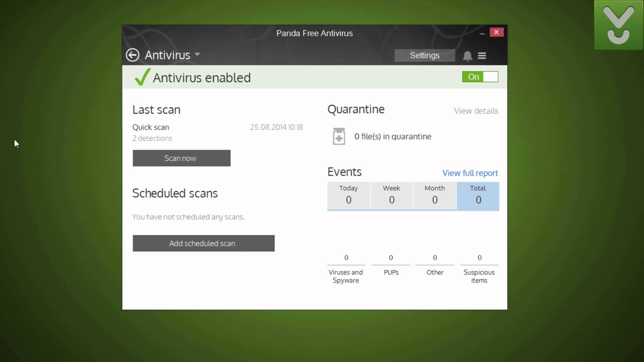Image resolution: width=644 pixels, height=362 pixels.
Task: Click the PUPs category label
Action: pos(391,273)
